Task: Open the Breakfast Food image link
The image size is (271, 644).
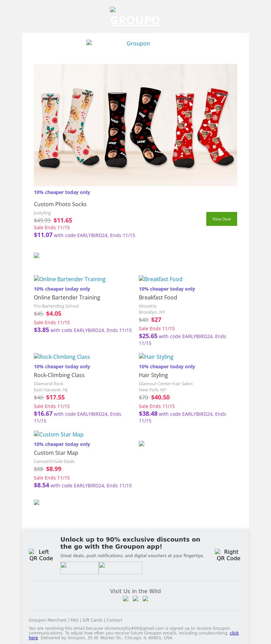Action: coord(161,279)
